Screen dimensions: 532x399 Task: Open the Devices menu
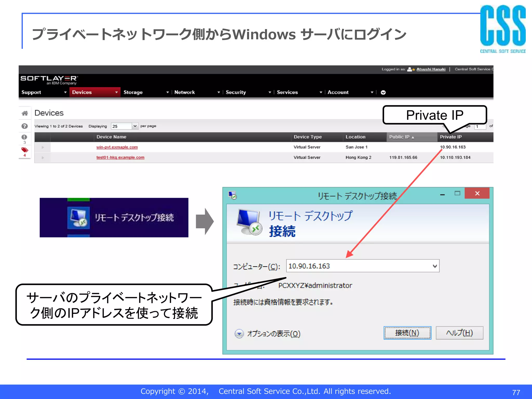82,92
